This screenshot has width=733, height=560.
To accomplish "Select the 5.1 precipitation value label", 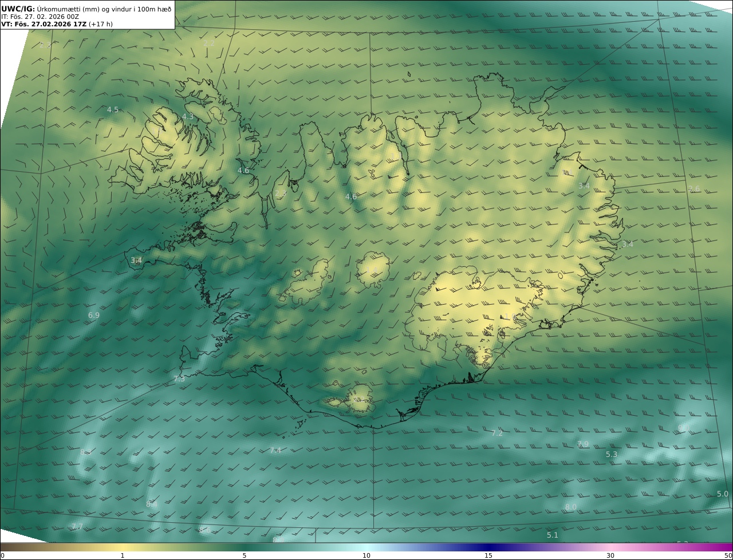I will click(552, 535).
